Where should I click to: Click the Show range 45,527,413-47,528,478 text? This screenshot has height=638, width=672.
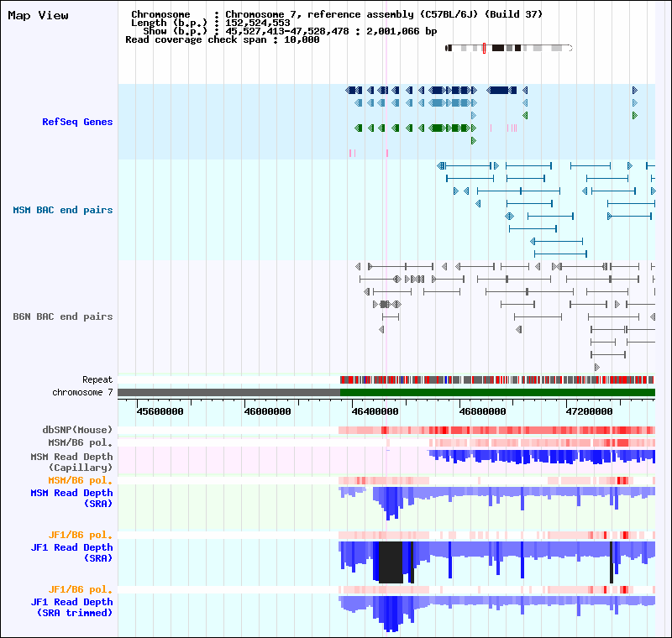[x=287, y=31]
